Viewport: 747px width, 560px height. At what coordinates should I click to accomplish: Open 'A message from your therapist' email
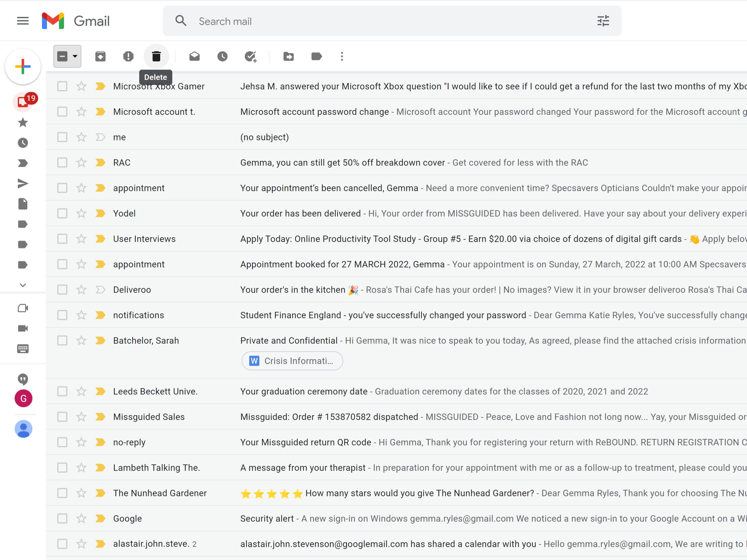396,468
